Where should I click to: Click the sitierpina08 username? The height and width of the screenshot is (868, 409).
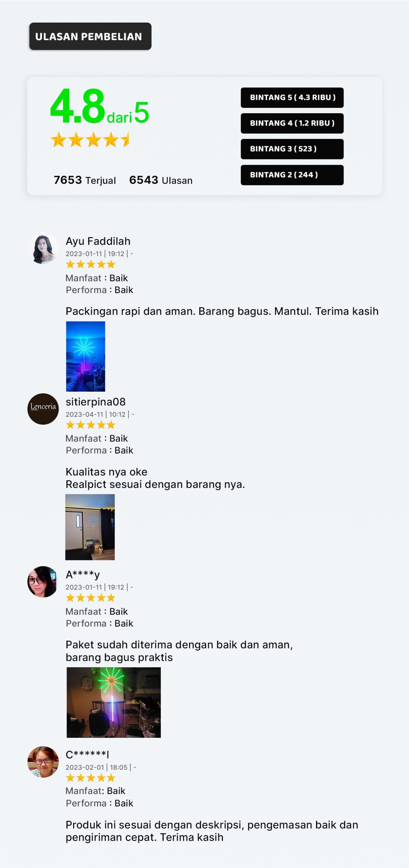coord(96,402)
